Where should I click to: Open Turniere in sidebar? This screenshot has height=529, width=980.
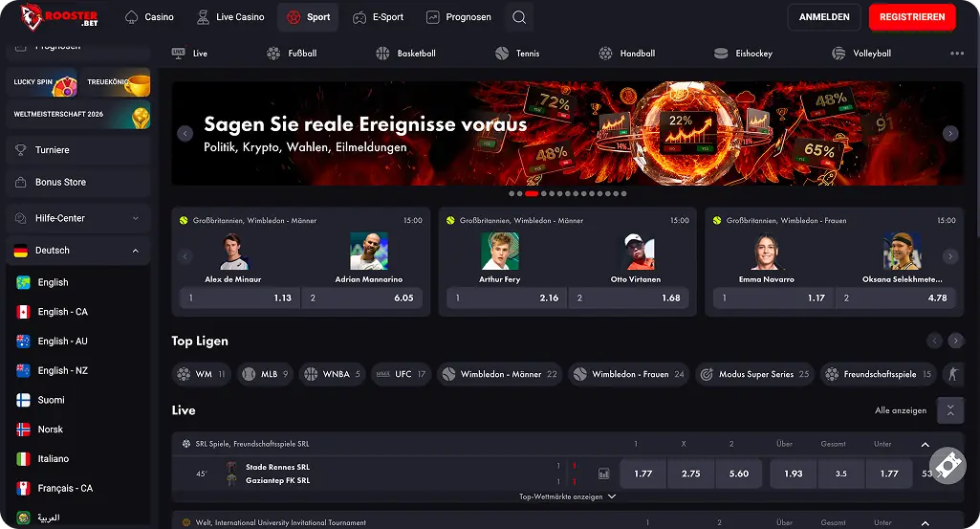[78, 150]
